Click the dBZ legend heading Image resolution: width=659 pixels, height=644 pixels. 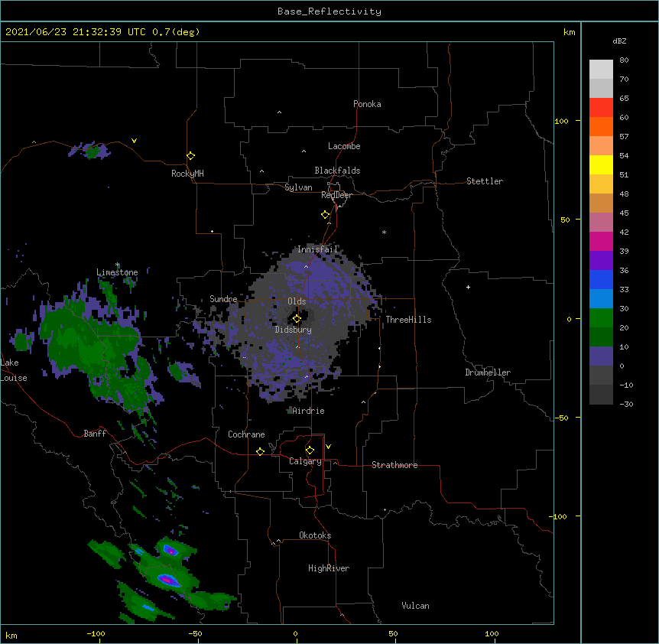tap(619, 41)
